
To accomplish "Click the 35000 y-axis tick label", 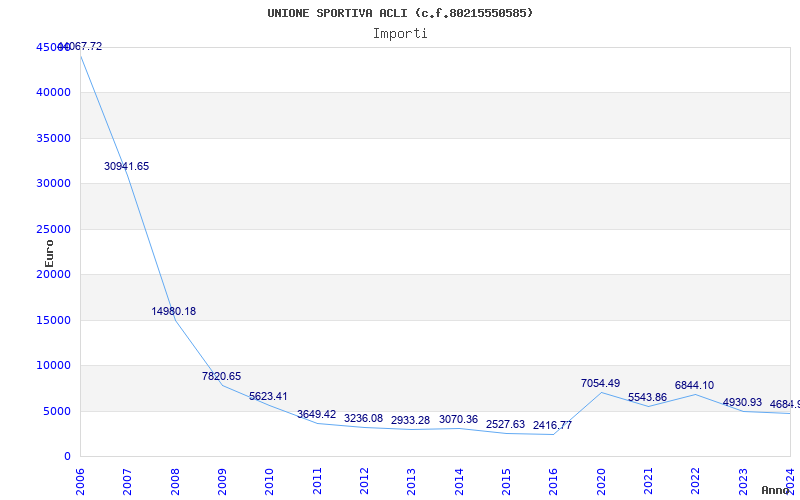I will (x=54, y=138).
